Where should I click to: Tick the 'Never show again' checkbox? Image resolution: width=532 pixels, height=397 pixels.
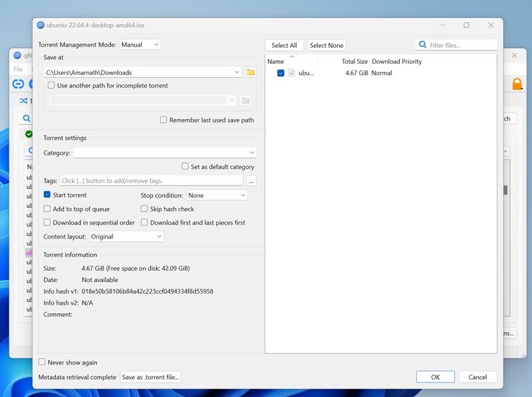click(x=42, y=362)
